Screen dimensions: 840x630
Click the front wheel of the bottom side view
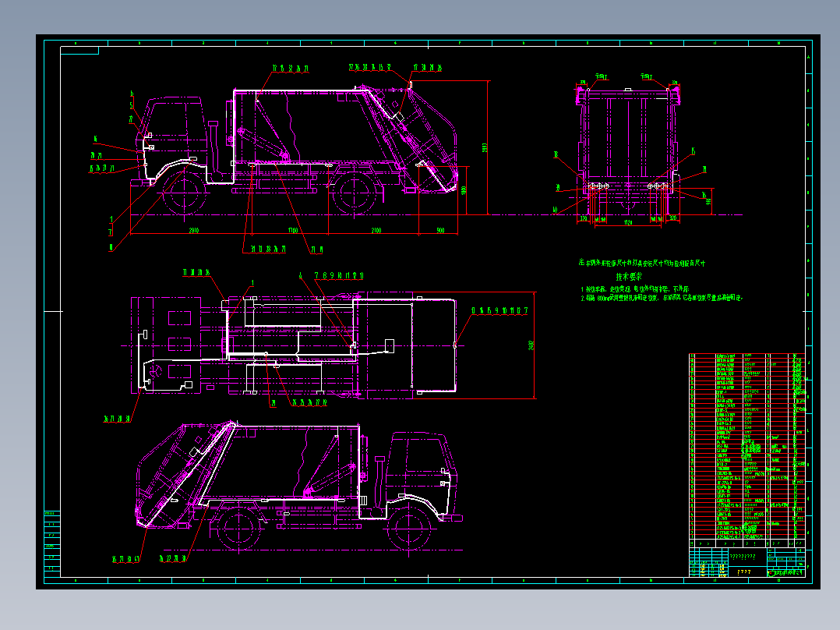tap(409, 528)
